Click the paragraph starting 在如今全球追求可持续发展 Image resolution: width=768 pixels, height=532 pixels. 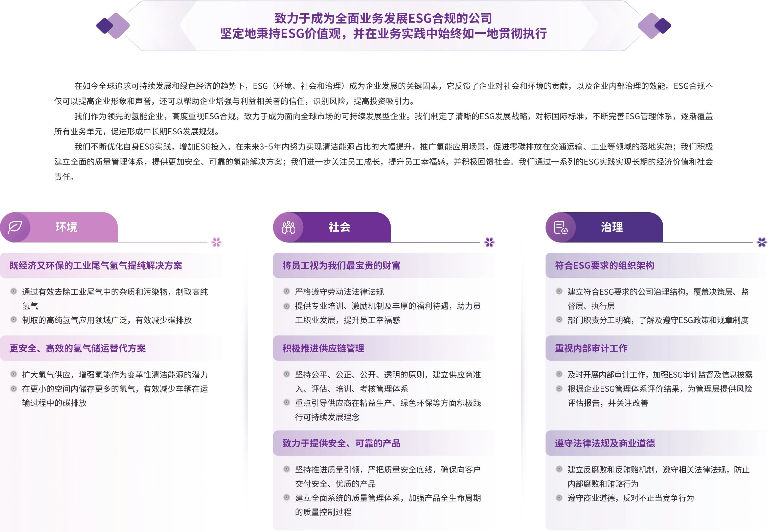pos(383,93)
